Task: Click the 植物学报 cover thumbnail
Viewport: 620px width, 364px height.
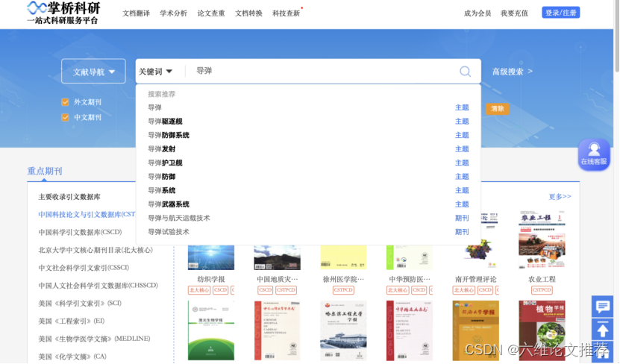Action: pyautogui.click(x=542, y=330)
